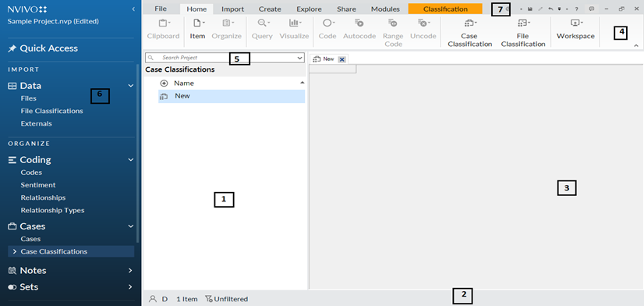Open the Search Project dropdown arrow
The image size is (644, 306).
(x=299, y=58)
